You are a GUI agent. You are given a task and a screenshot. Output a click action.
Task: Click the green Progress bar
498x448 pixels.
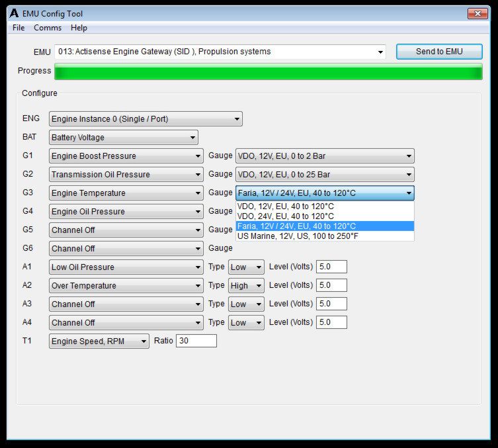[x=269, y=71]
